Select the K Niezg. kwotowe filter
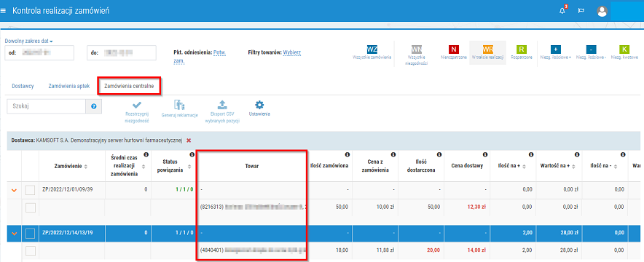 click(624, 52)
